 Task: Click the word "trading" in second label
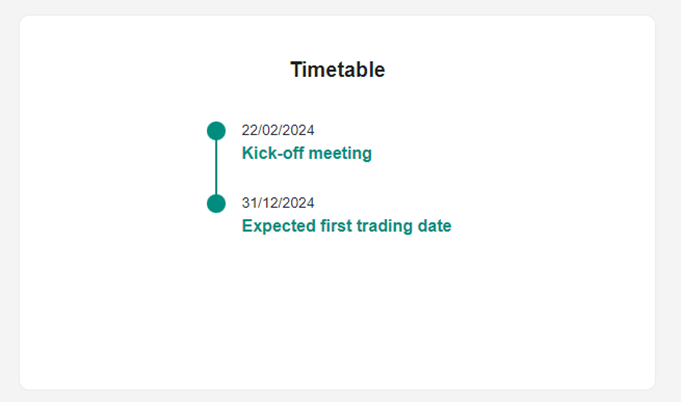pyautogui.click(x=384, y=226)
